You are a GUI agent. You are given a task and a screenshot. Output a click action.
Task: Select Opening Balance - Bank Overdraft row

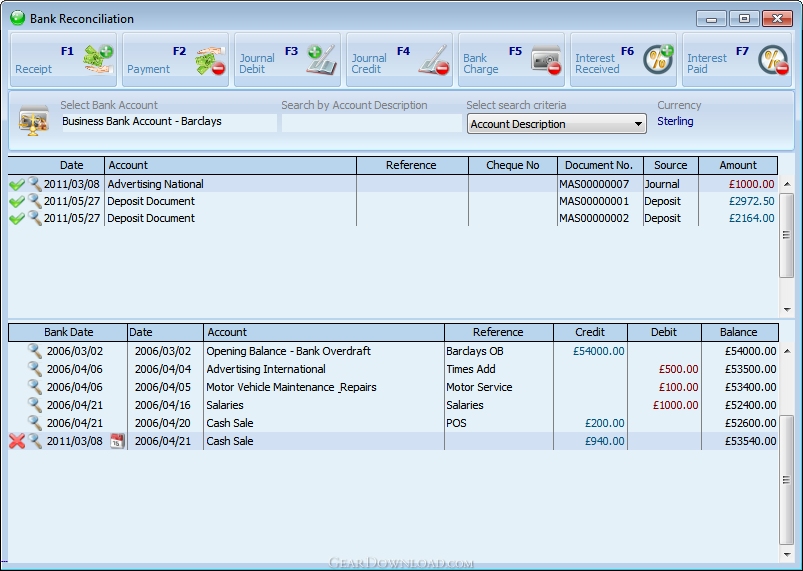pyautogui.click(x=393, y=351)
